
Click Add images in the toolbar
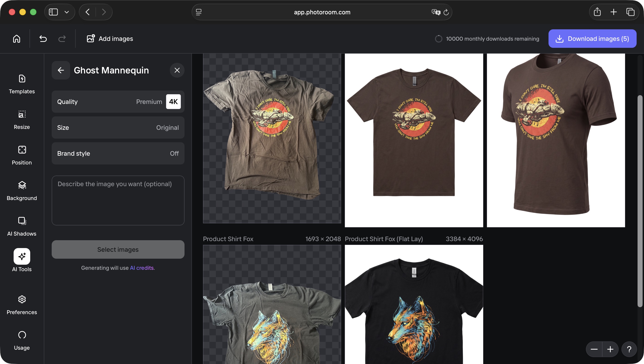pos(110,39)
